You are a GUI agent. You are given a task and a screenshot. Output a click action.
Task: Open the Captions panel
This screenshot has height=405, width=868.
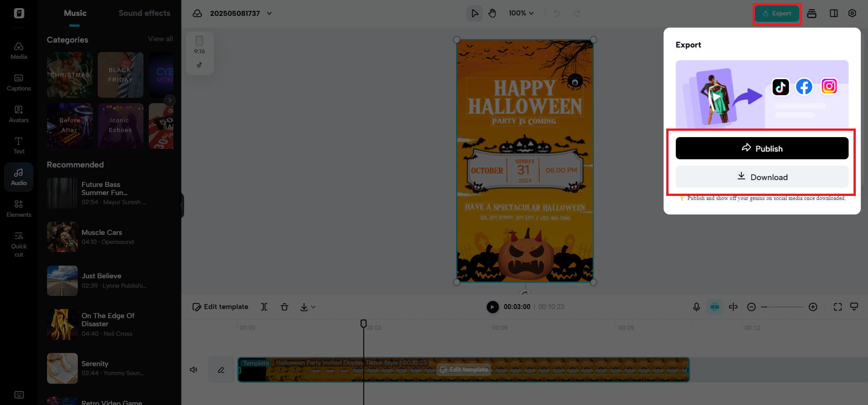[19, 82]
